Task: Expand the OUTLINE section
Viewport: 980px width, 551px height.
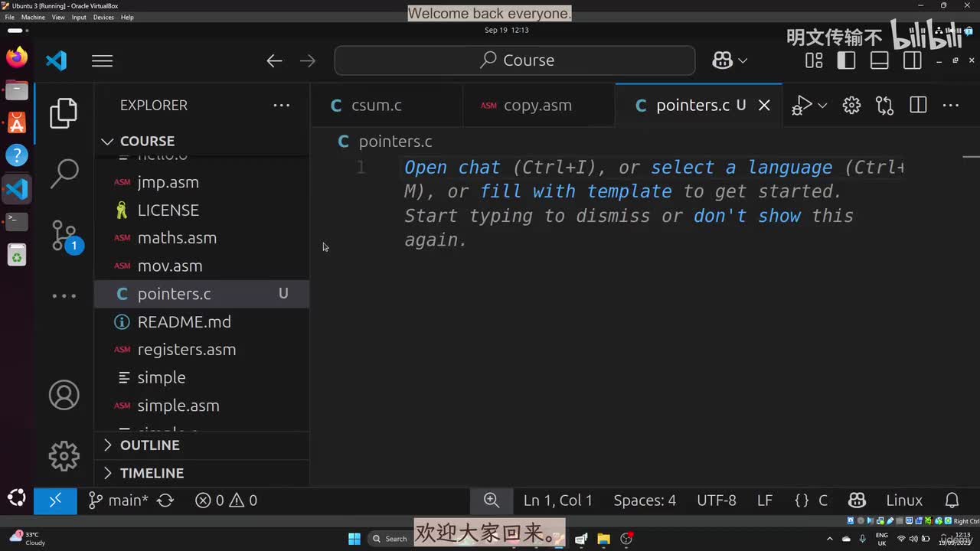Action: 201,445
